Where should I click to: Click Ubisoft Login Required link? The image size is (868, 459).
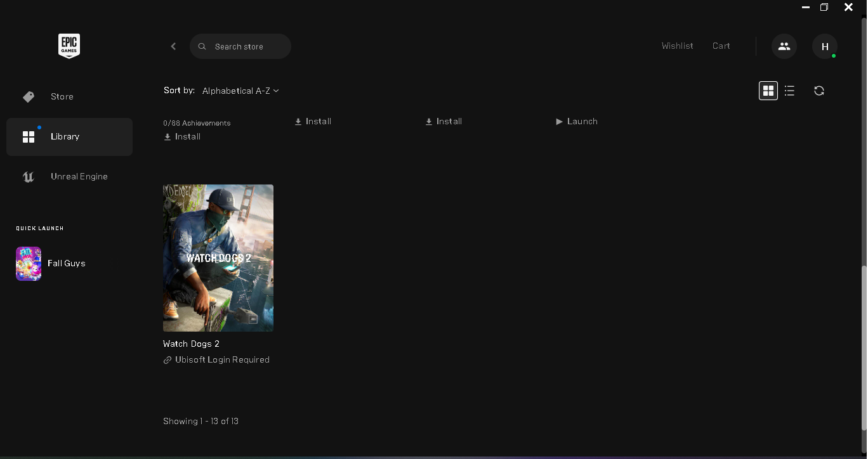pos(216,359)
